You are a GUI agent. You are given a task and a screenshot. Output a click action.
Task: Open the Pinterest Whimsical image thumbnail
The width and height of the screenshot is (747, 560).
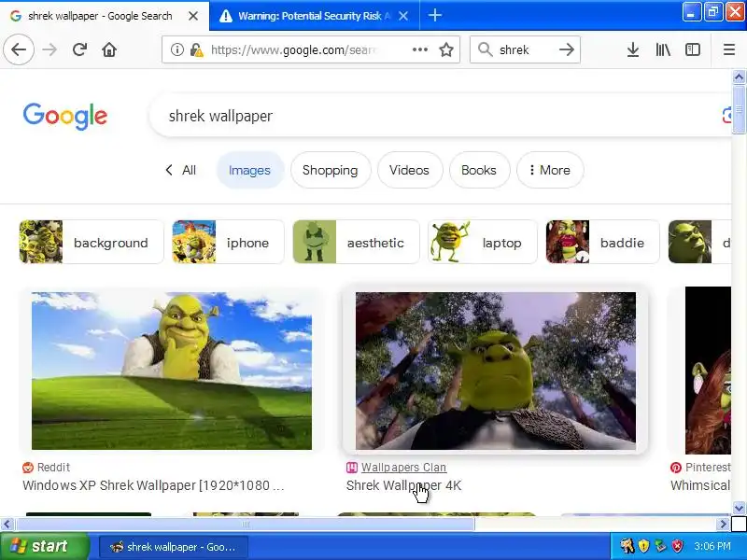coord(708,371)
